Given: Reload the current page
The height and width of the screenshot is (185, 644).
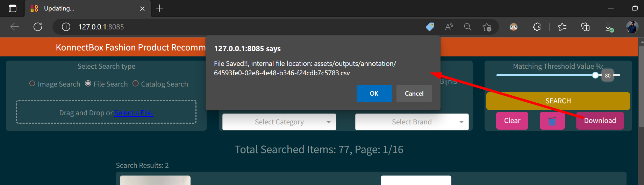Looking at the screenshot, I should (x=38, y=27).
